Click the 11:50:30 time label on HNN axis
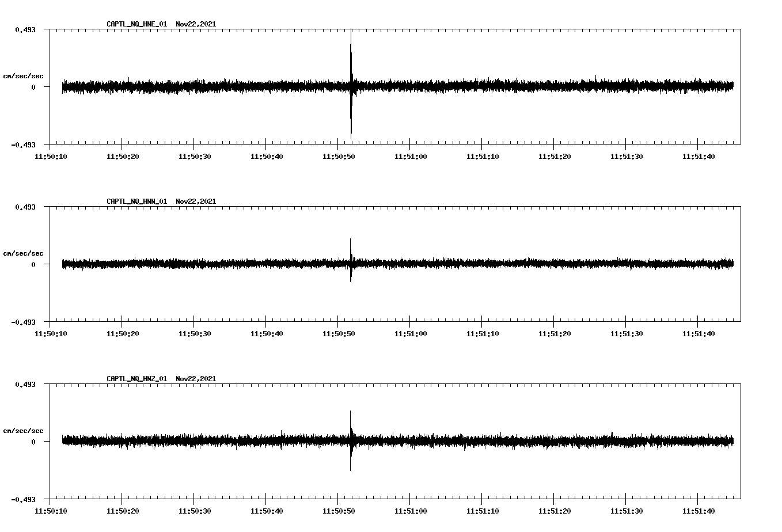Viewport: 782px width, 532px height. [194, 333]
